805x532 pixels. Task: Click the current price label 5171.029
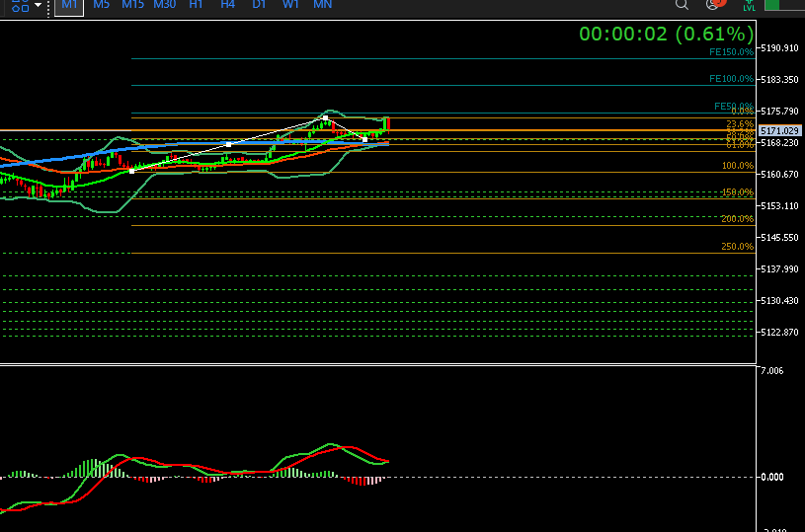click(779, 130)
